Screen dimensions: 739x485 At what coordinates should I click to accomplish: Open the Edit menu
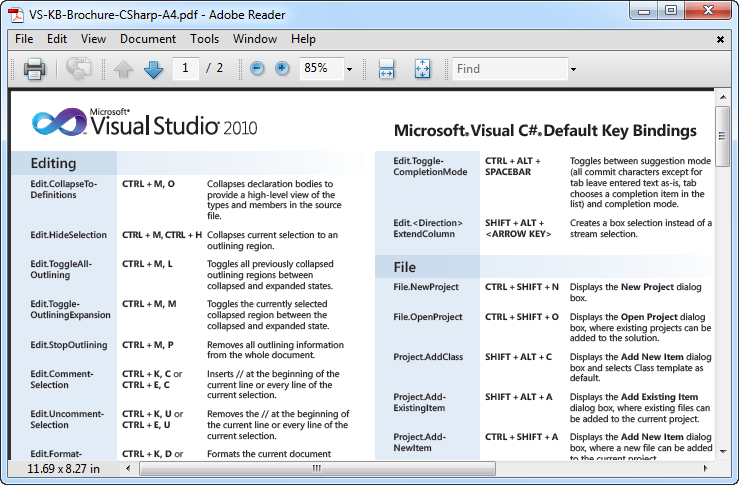(x=57, y=39)
